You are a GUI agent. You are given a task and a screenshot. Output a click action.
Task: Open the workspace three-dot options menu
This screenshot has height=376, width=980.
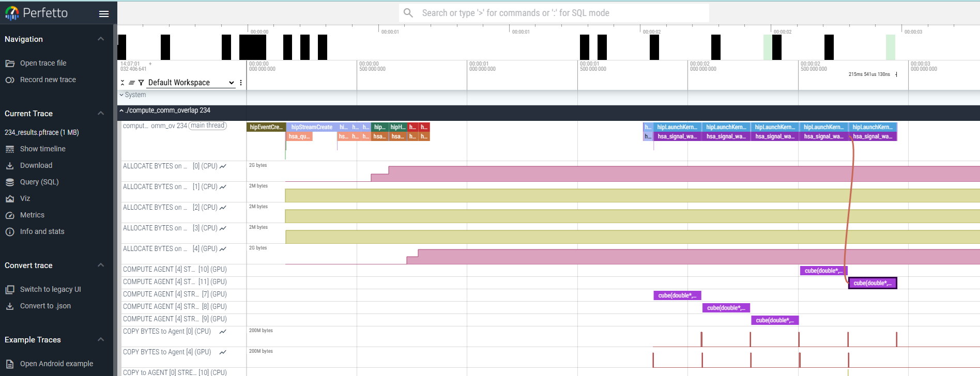(241, 83)
